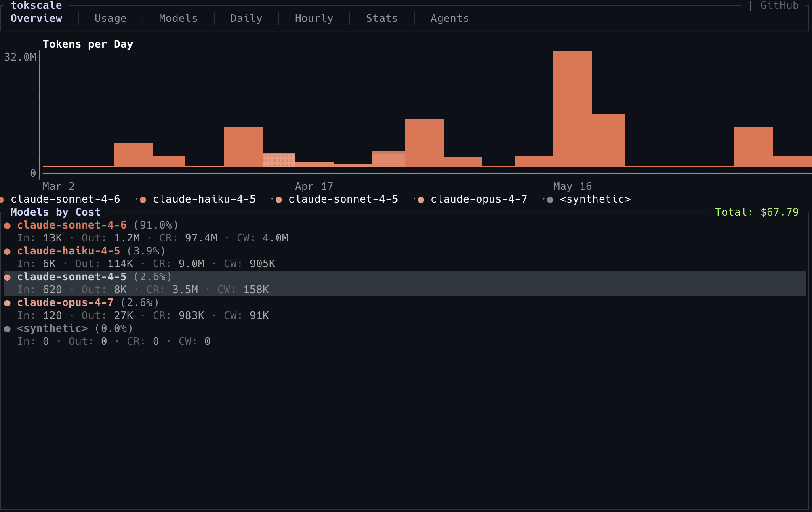Click the "32.0M" y-axis maximum label
The width and height of the screenshot is (812, 512).
20,57
